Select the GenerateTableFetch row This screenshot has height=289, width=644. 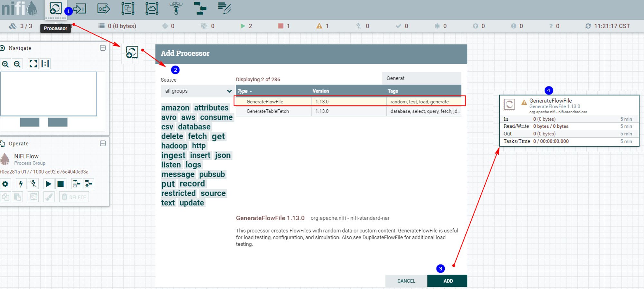pos(349,111)
